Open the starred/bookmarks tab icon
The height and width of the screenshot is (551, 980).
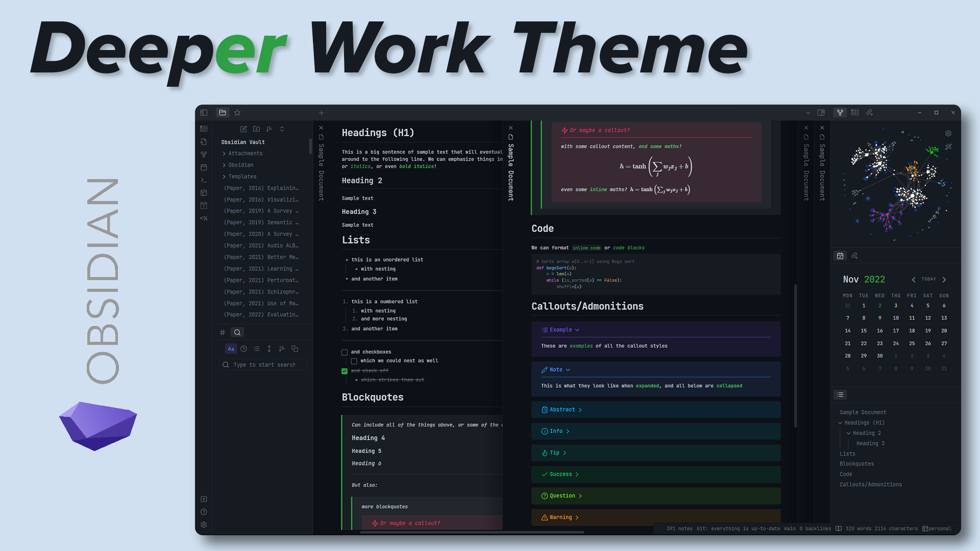237,113
